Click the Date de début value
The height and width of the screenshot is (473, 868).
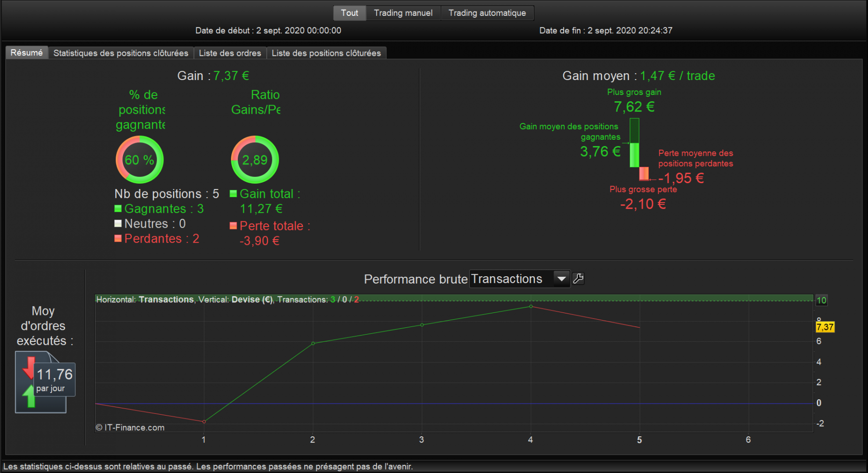[298, 30]
